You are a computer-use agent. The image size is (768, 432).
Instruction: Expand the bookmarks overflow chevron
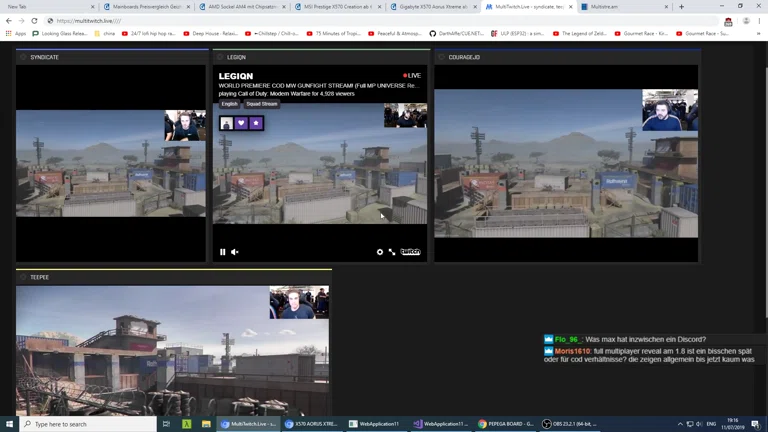758,34
